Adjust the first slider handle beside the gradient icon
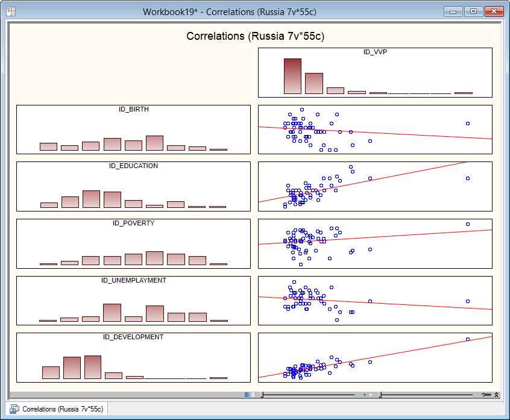This screenshot has width=510, height=420. click(262, 395)
